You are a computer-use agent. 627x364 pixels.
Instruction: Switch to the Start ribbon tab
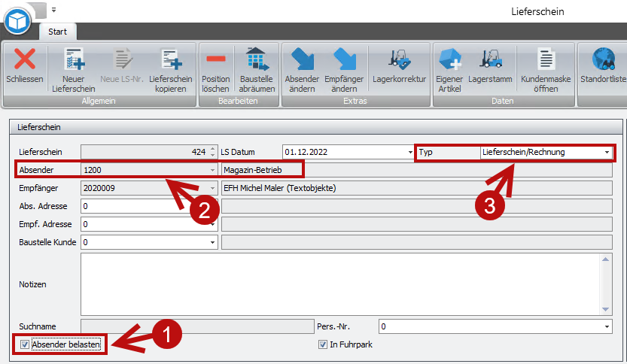point(57,32)
